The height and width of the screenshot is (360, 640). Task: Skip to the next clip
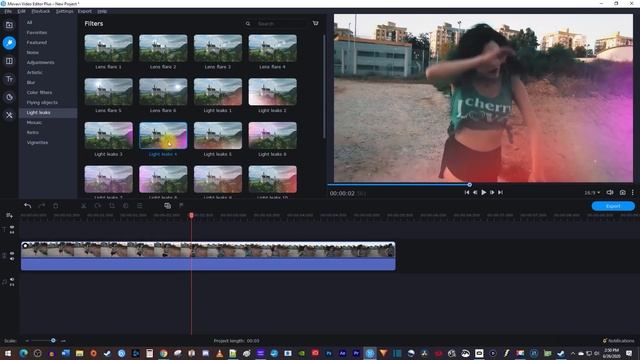(500, 192)
